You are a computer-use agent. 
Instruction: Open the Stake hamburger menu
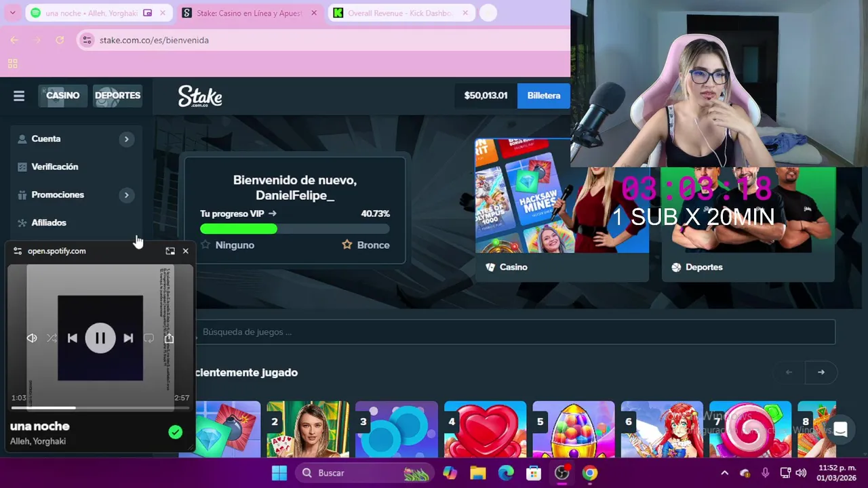(19, 96)
